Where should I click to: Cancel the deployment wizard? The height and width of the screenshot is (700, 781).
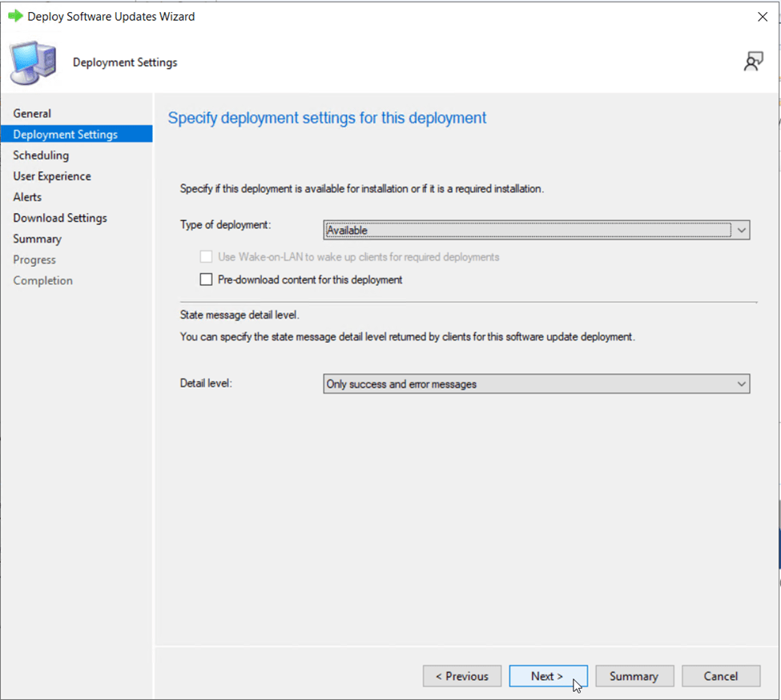click(720, 676)
